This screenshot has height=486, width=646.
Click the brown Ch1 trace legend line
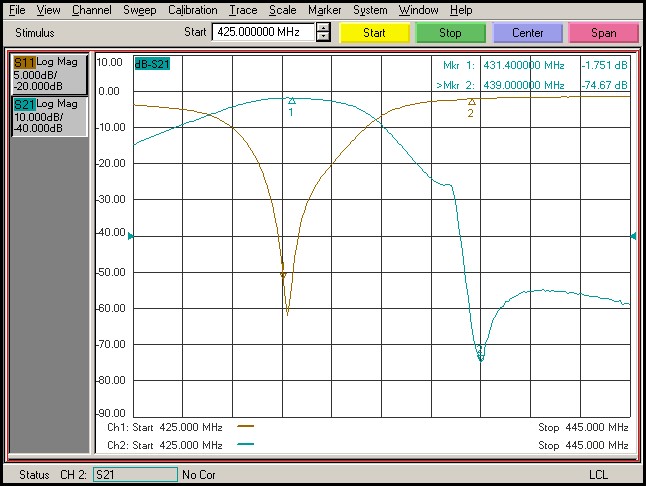pyautogui.click(x=246, y=426)
